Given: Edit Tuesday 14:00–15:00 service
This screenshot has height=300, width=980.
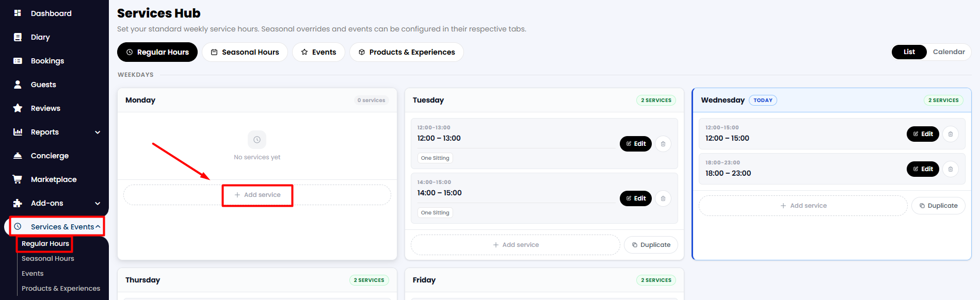Looking at the screenshot, I should (x=636, y=198).
